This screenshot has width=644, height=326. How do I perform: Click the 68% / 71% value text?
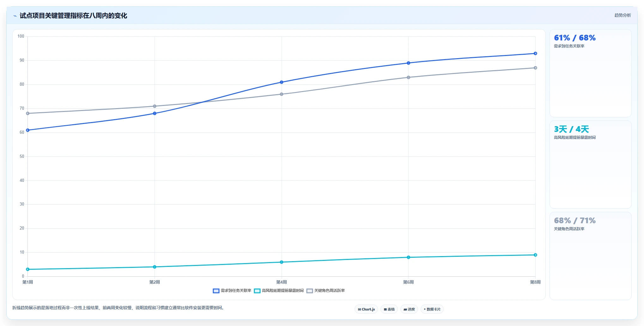tap(575, 221)
